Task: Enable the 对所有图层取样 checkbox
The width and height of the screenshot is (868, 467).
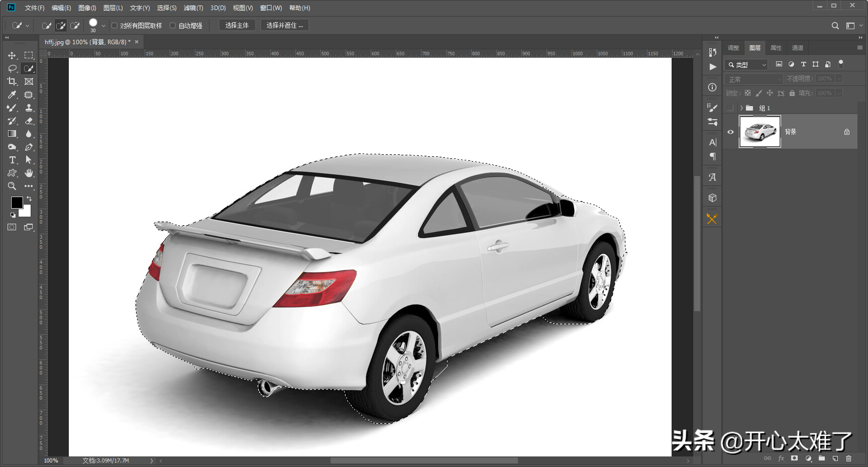Action: [x=115, y=26]
